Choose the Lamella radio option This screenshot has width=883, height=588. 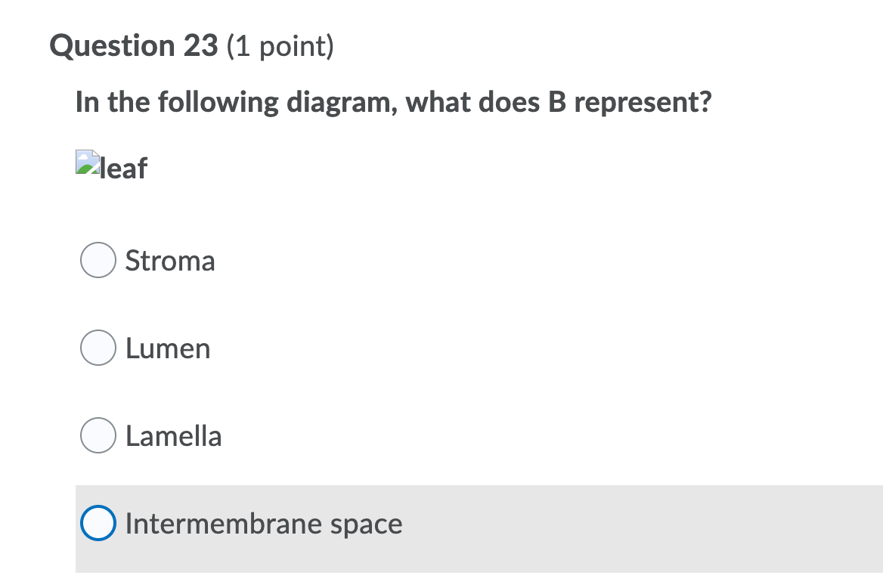(x=98, y=436)
